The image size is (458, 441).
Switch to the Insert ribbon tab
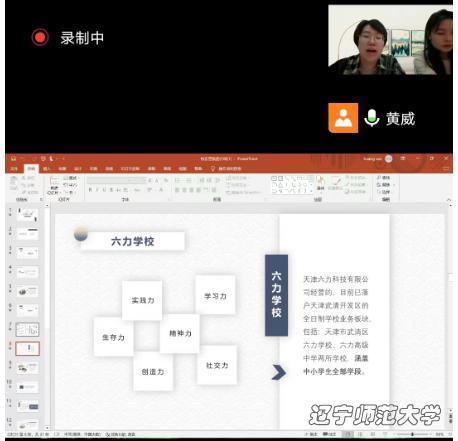pos(47,169)
